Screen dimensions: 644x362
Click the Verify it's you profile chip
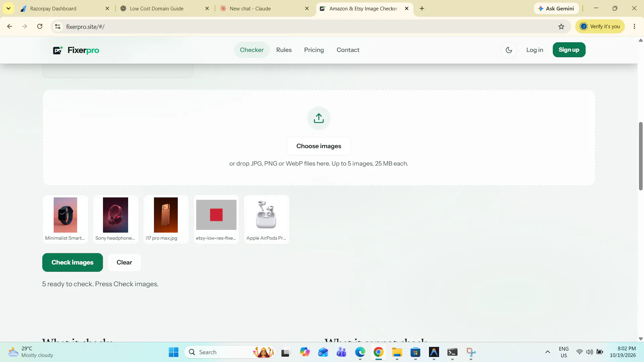(600, 26)
